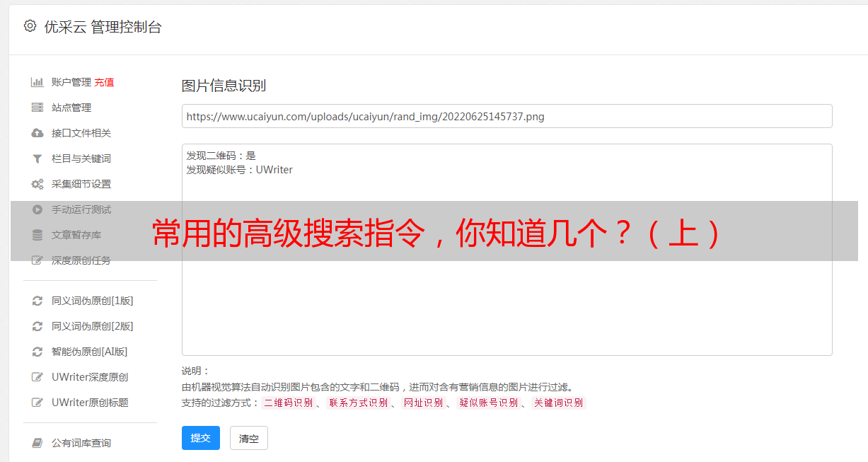Viewport: 868px width, 462px height.
Task: Click the edit icon beside UWriter深度原创
Action: coord(37,377)
